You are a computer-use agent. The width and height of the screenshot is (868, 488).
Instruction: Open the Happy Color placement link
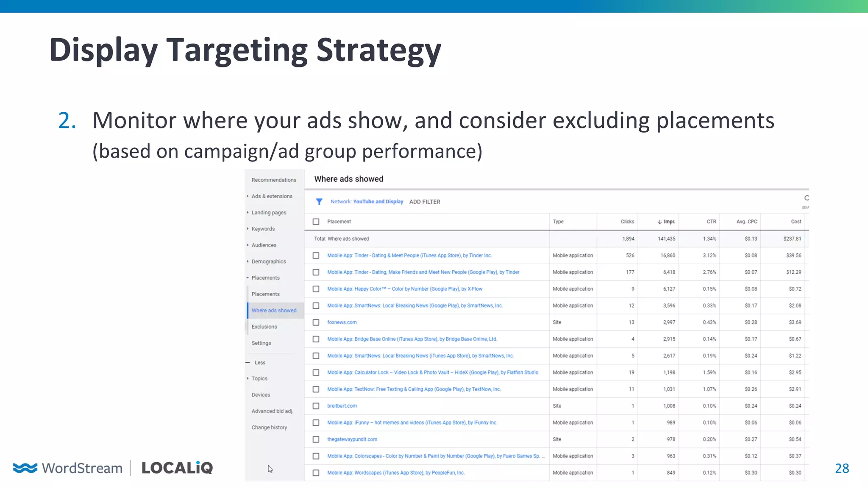tap(405, 289)
